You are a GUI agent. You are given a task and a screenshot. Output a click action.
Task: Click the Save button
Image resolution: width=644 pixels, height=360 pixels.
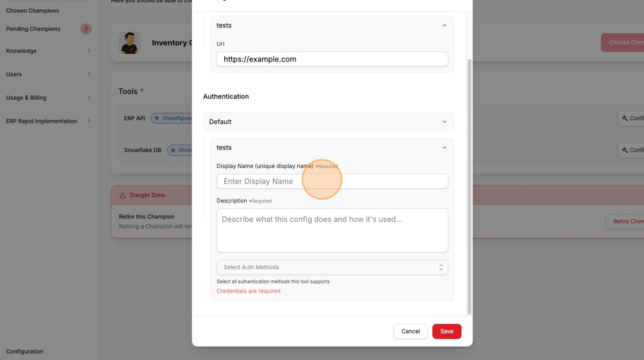447,331
